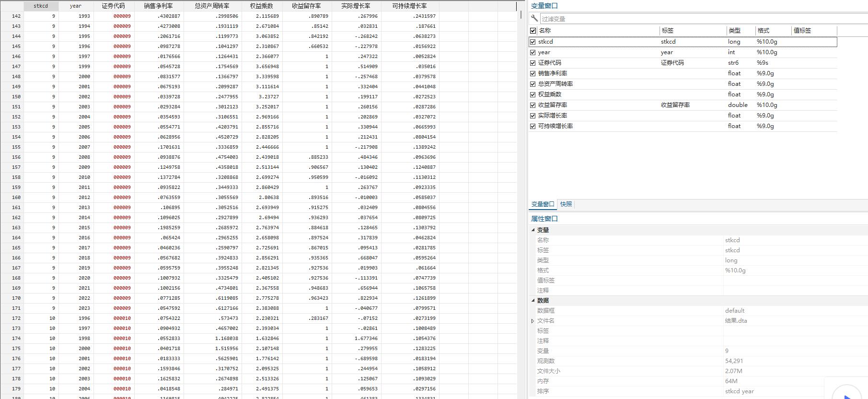Screen dimensions: 868x399
Task: Focus the 过滤变量 filter input field
Action: (704, 19)
